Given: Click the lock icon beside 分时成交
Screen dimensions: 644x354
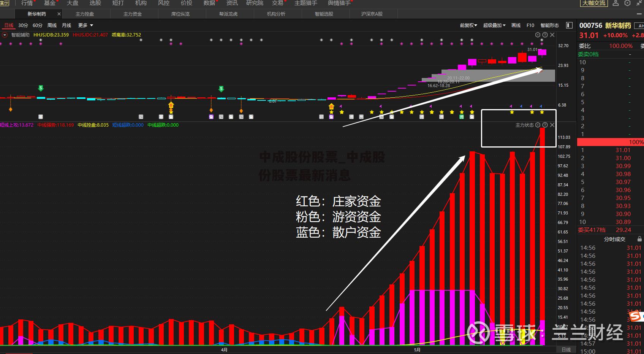Looking at the screenshot, I should point(639,239).
